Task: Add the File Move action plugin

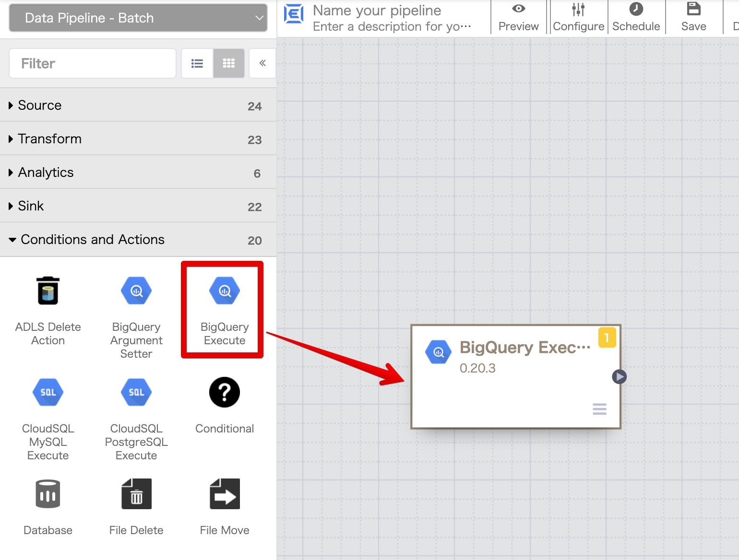Action: point(224,494)
